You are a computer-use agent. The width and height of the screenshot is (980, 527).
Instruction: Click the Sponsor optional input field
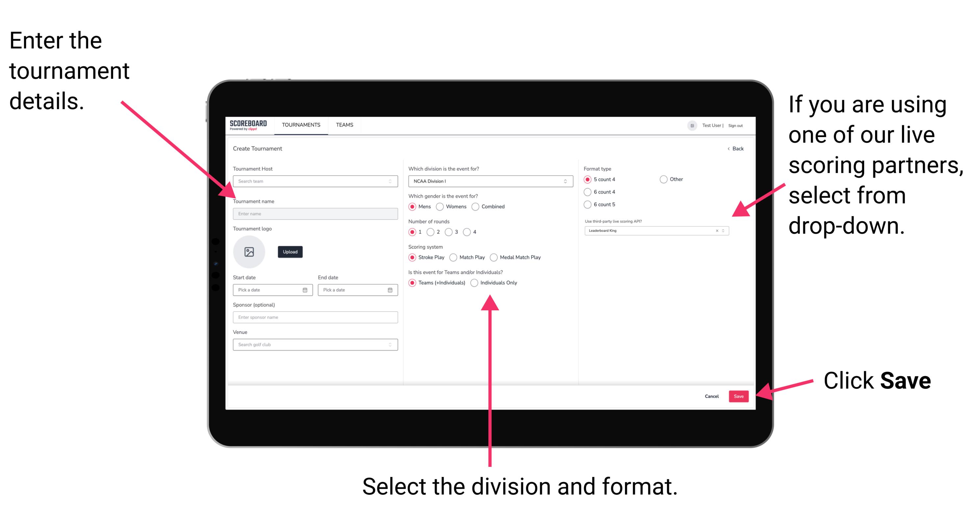(x=314, y=317)
